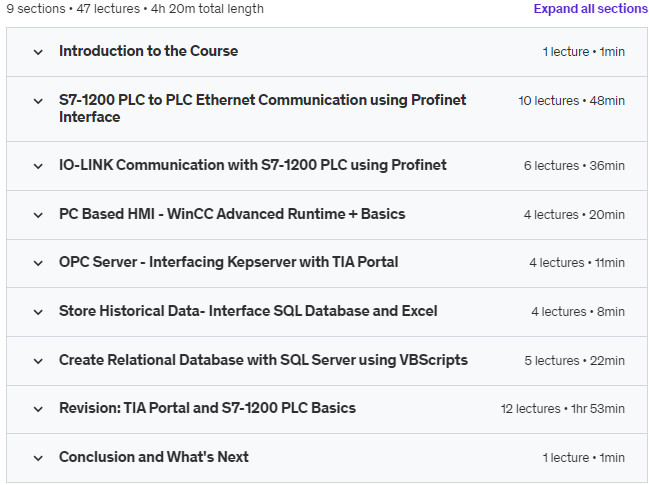Open 'Revision: TIA Portal and S7-1200 PLC Basics' title
The width and height of the screenshot is (649, 485).
[207, 408]
